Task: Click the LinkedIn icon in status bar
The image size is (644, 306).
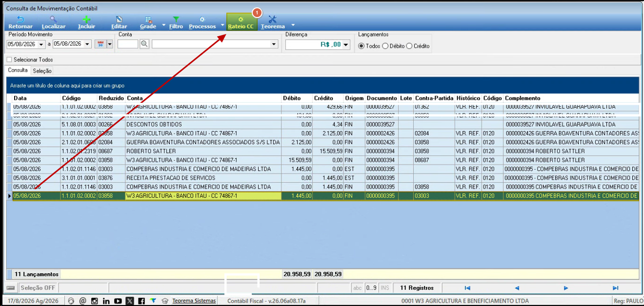Action: click(x=106, y=301)
